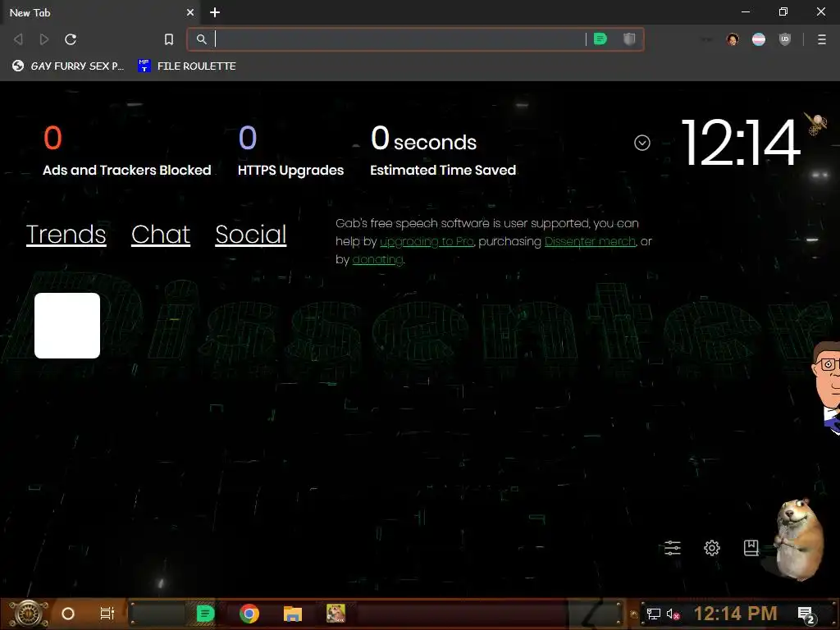Screen dimensions: 840x630
Task: Open the FILE ROULETTE bookmark
Action: (x=187, y=66)
